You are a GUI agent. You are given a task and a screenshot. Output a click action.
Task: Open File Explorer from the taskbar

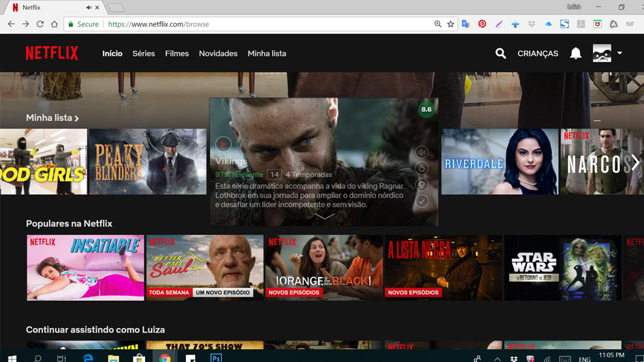point(113,358)
